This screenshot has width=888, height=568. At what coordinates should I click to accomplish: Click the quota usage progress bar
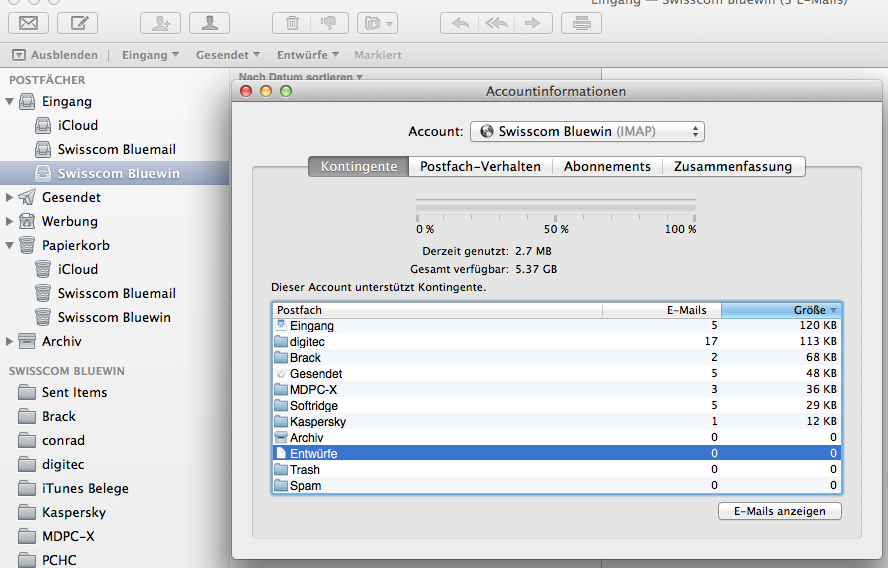coord(556,207)
